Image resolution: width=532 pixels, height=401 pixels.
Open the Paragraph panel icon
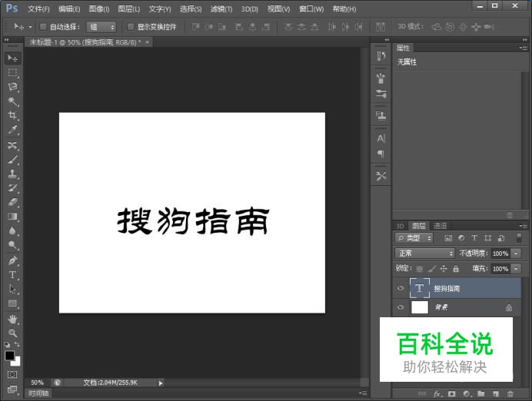pos(381,154)
